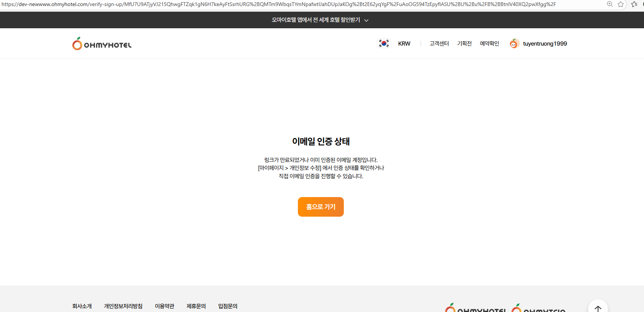Click the browser address bar URL
Screen dimensions: 644x312
tap(279, 4)
